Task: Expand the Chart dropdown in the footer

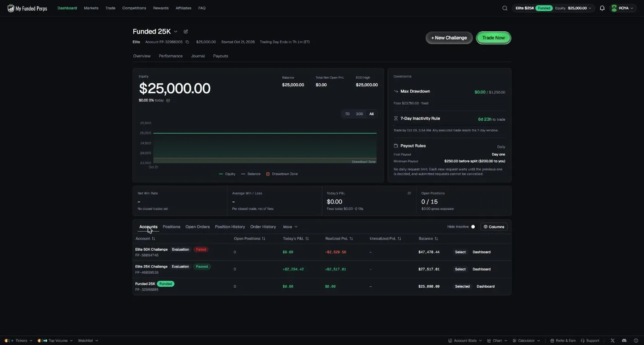Action: click(x=497, y=340)
